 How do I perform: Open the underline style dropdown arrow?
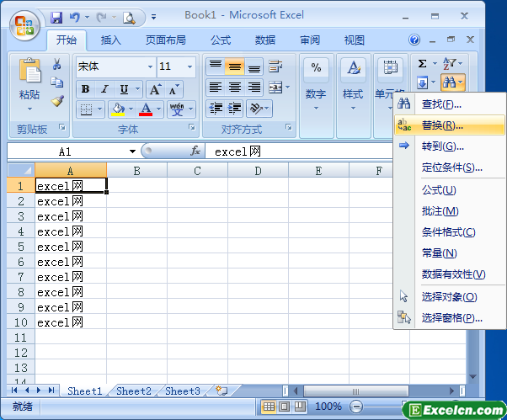coord(137,89)
